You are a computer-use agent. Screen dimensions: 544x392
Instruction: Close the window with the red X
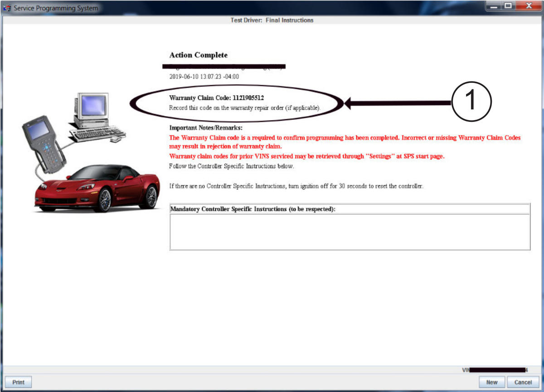click(527, 6)
